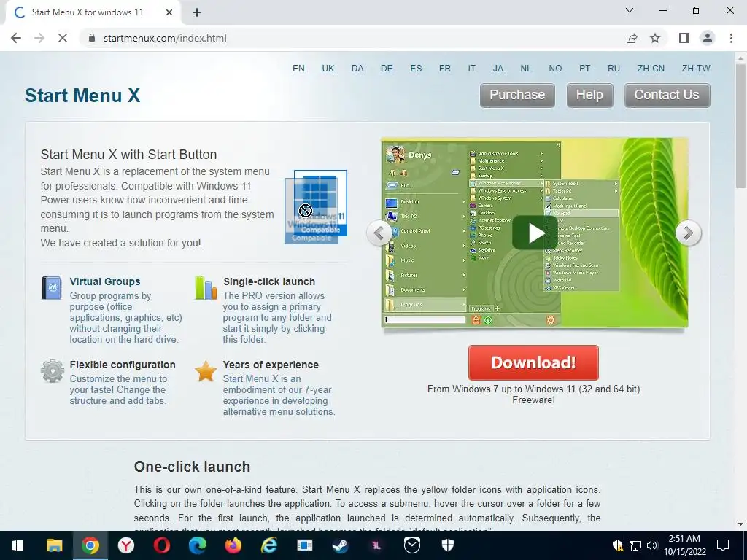Viewport: 747px width, 560px height.
Task: Switch language to IT
Action: pos(472,68)
